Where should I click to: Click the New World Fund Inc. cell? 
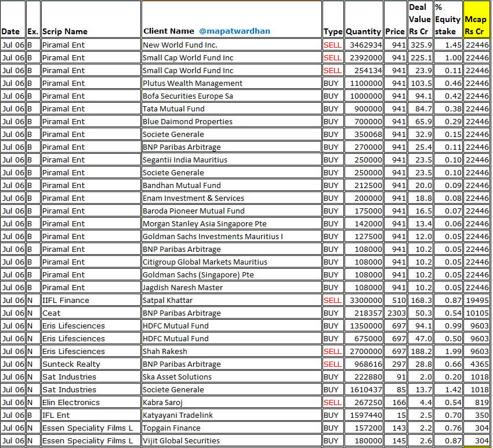[232, 45]
